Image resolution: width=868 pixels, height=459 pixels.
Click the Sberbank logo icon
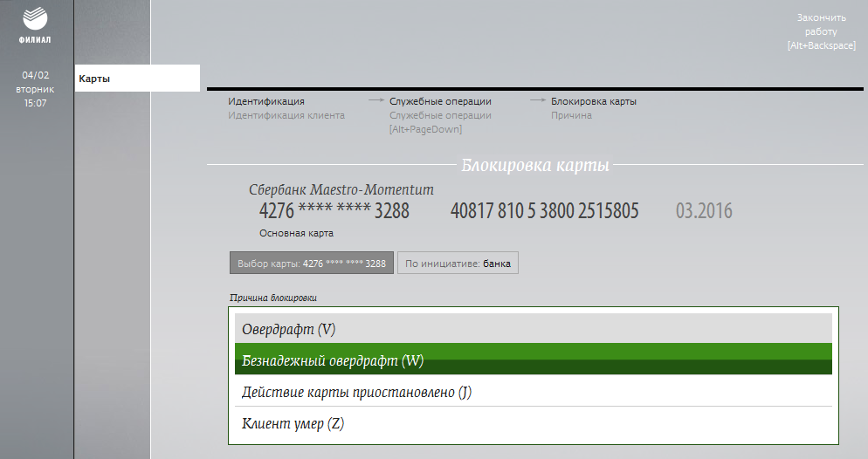pyautogui.click(x=35, y=19)
